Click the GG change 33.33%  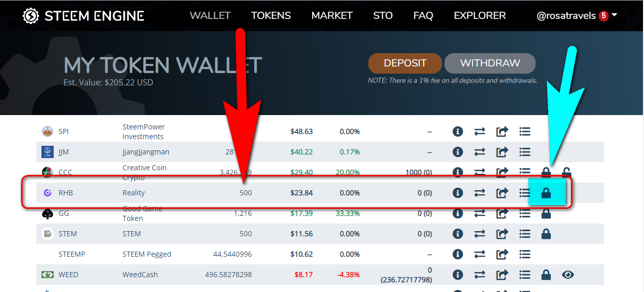pyautogui.click(x=348, y=213)
